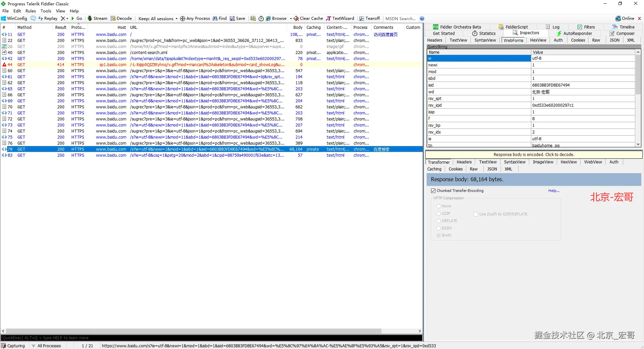Select the None compression radio button
The image size is (644, 349).
point(438,206)
